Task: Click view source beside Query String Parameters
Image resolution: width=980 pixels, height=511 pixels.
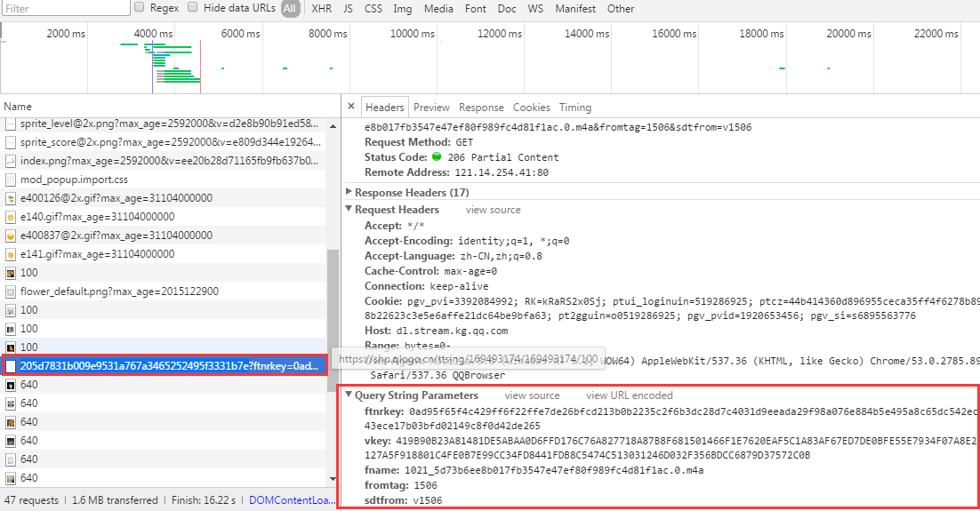Action: click(533, 395)
